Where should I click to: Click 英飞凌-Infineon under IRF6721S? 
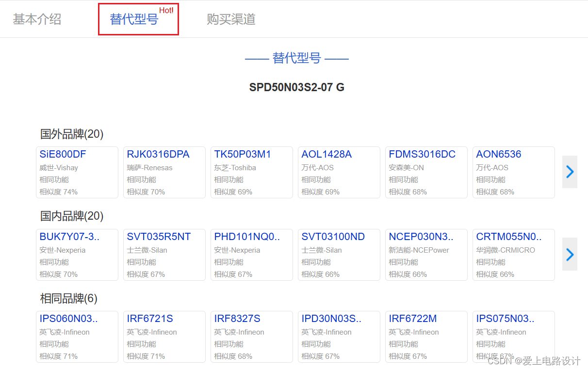(x=152, y=332)
